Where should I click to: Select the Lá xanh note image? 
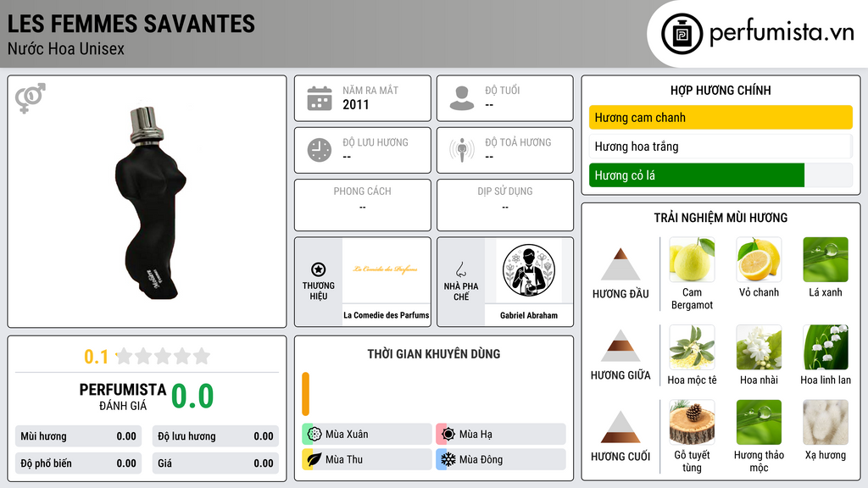(x=826, y=259)
